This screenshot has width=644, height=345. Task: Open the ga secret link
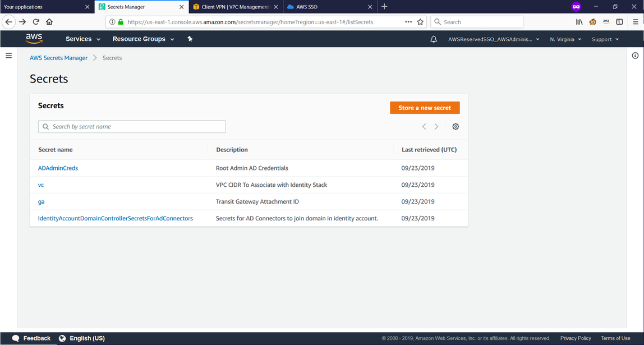(41, 201)
